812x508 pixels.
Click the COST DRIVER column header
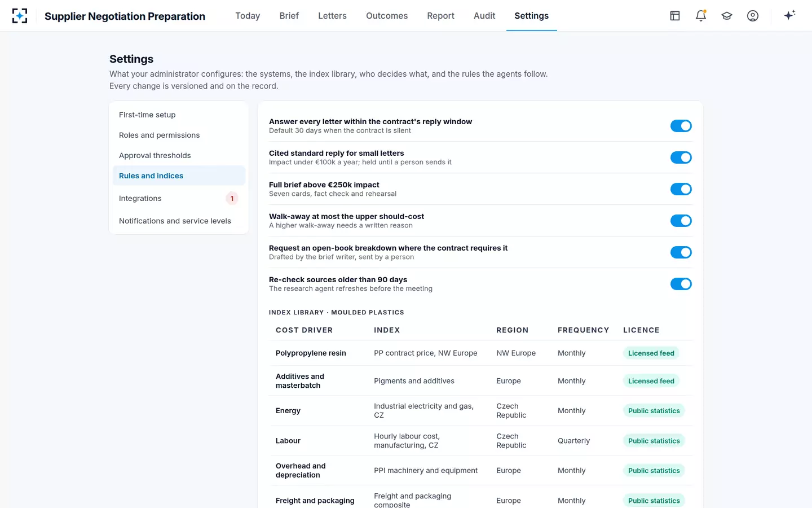304,330
